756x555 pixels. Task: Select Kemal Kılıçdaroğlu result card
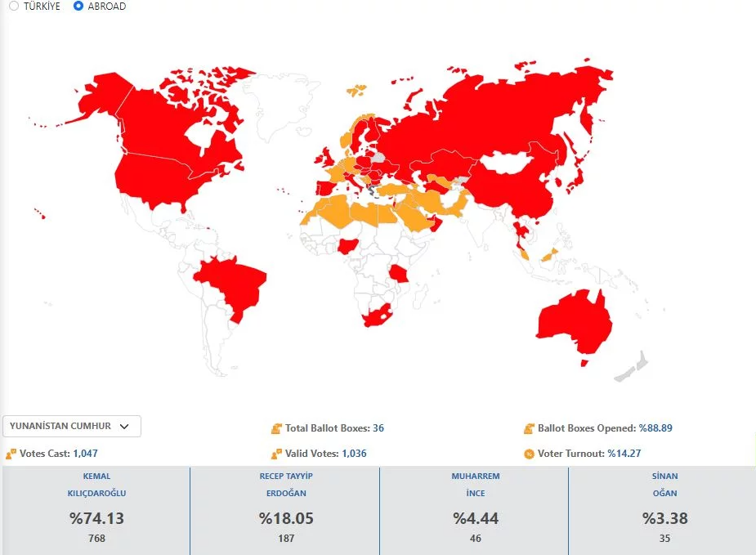click(x=96, y=507)
